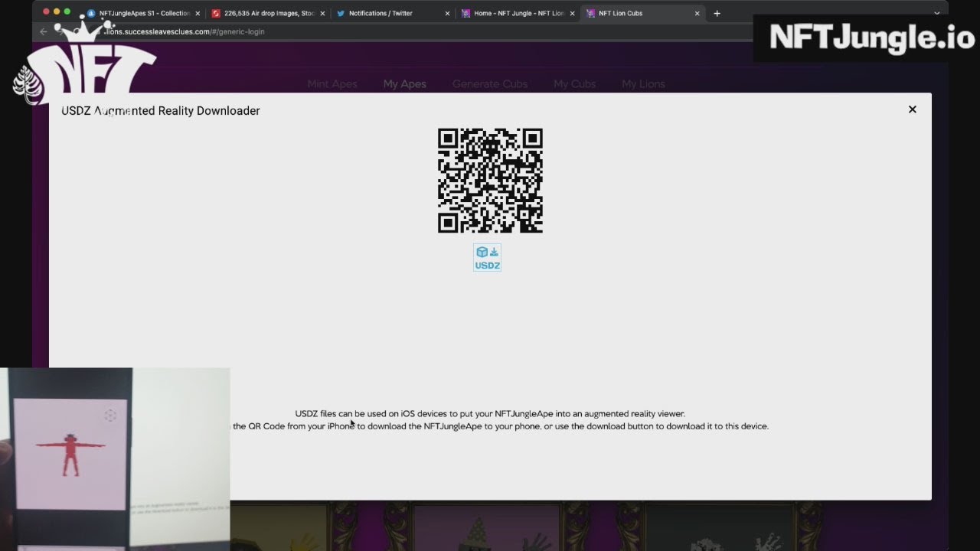Tap the AR target icon on phone screen
Viewport: 980px width, 551px height.
(x=110, y=416)
